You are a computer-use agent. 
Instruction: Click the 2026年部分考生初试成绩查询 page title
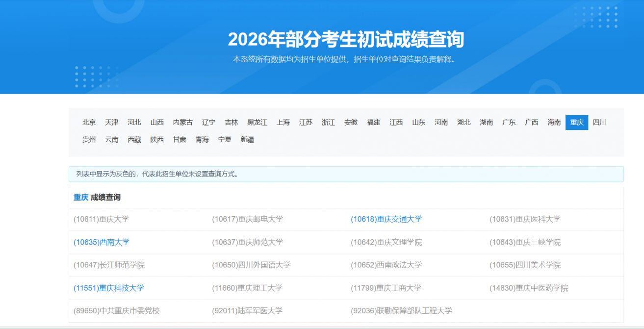tap(346, 39)
